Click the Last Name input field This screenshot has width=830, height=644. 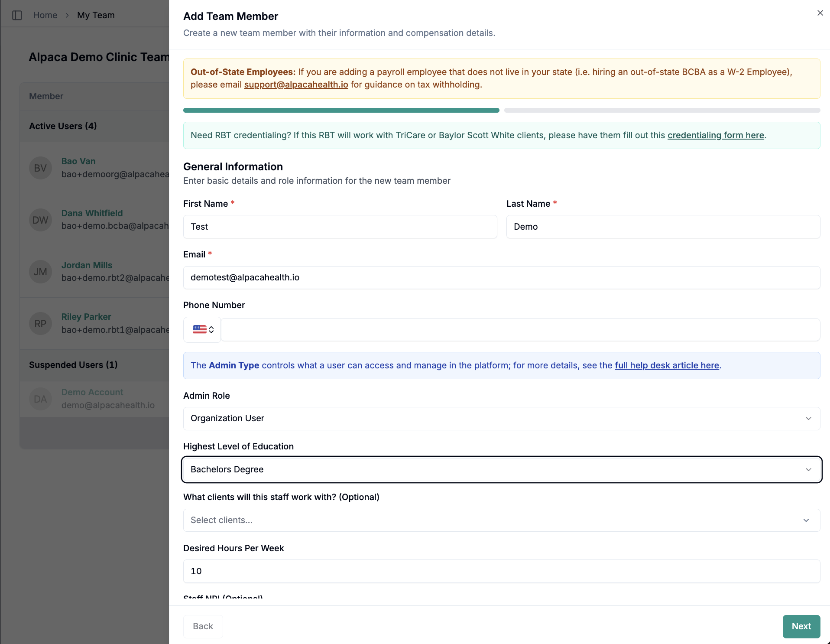click(663, 227)
